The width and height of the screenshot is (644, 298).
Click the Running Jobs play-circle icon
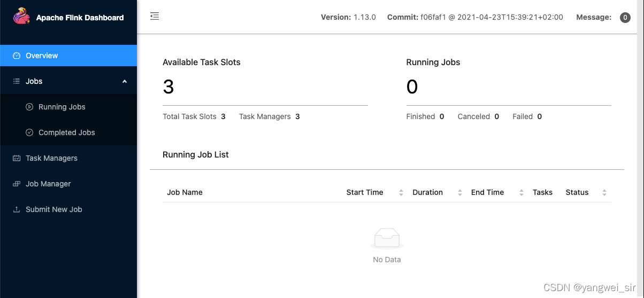point(29,107)
